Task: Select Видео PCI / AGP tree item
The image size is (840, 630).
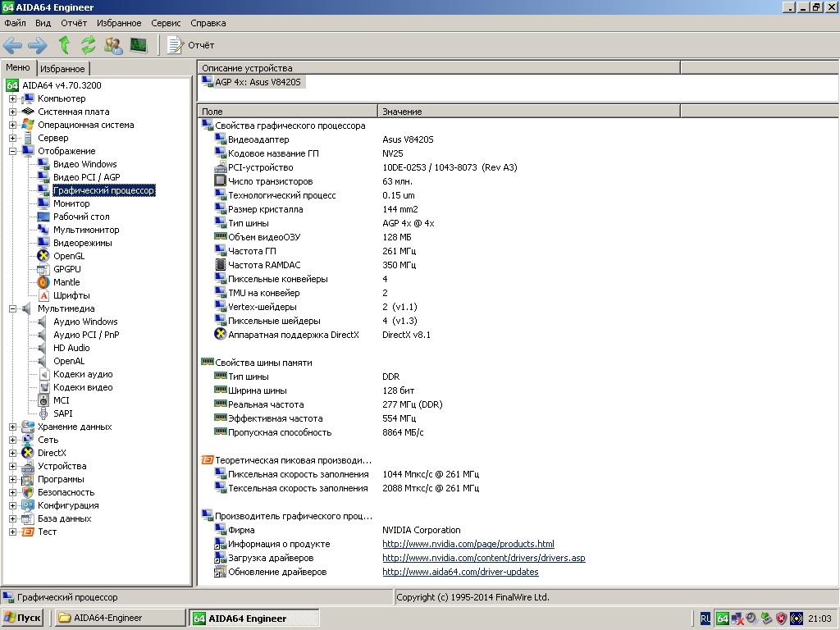Action: 87,177
